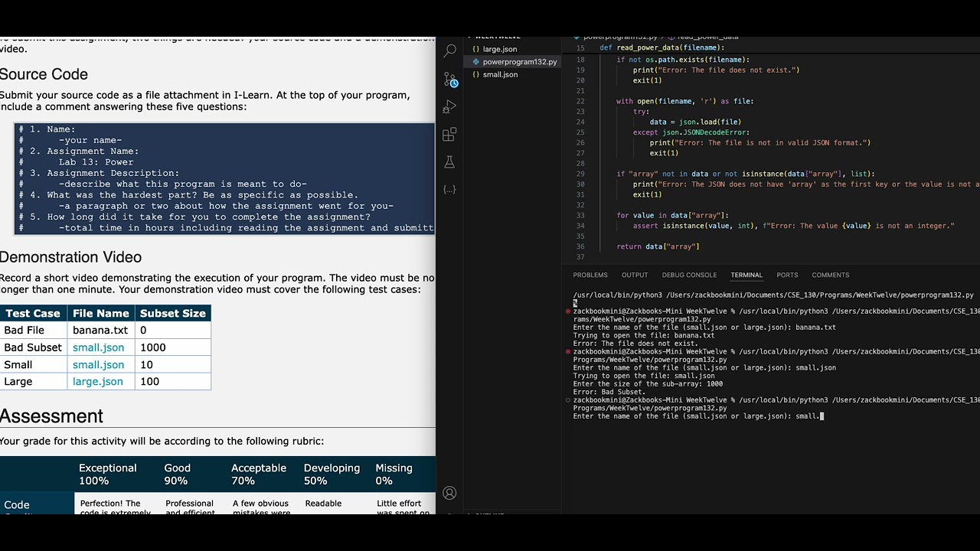Click the 'banana.txt' table cell
The image size is (980, 551).
[100, 331]
